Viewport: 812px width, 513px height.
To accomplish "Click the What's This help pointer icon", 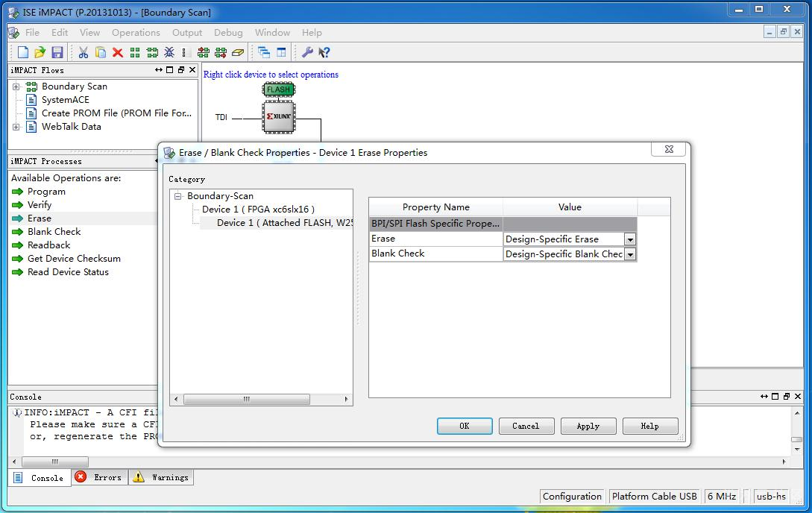I will coord(324,52).
